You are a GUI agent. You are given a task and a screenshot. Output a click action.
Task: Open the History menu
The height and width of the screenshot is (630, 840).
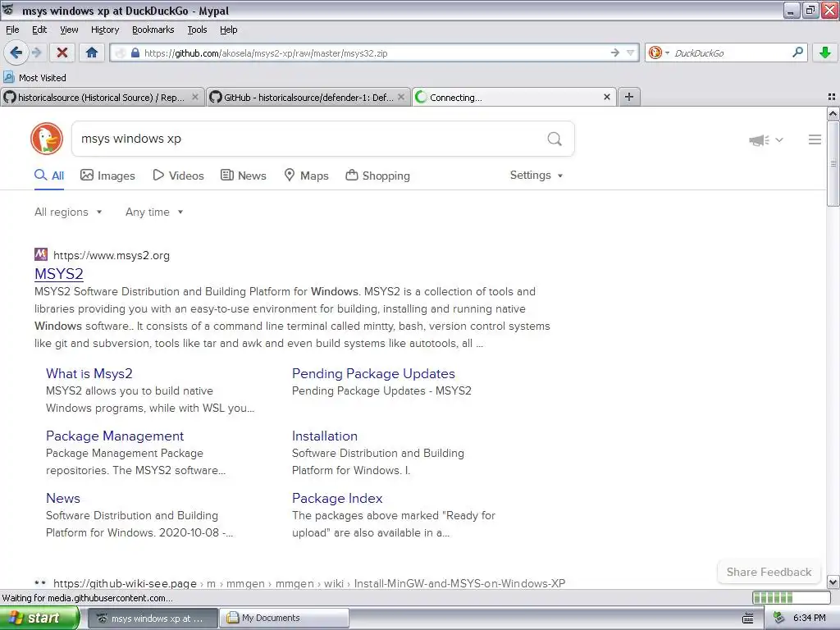point(104,30)
